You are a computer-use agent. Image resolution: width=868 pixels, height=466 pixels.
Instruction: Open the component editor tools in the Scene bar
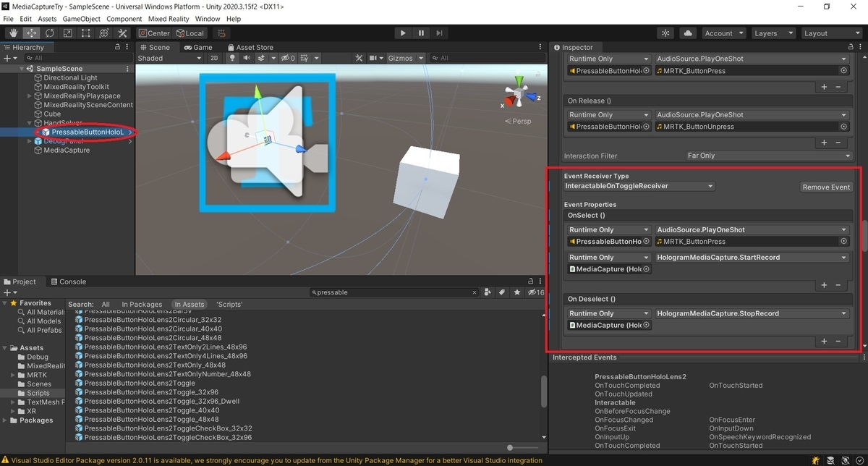click(x=359, y=59)
